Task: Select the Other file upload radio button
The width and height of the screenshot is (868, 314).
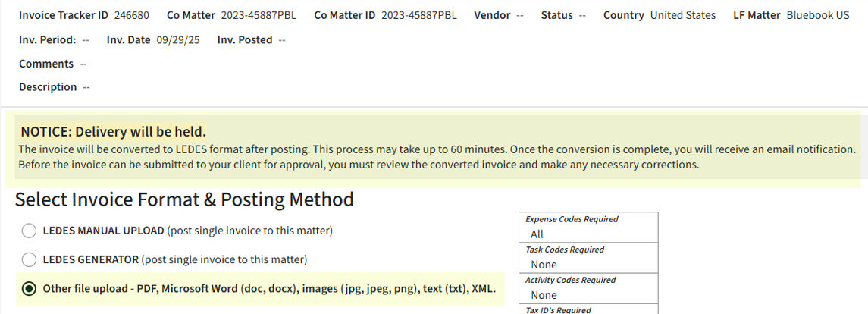Action: 29,289
